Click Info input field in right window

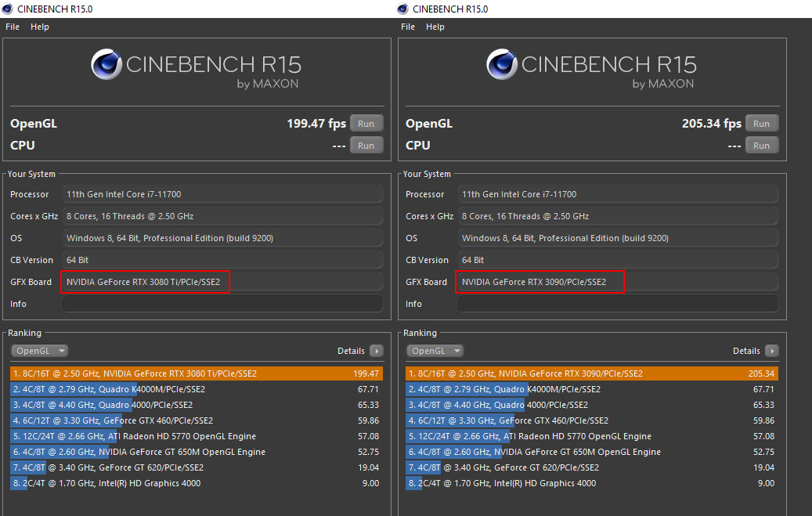(618, 304)
